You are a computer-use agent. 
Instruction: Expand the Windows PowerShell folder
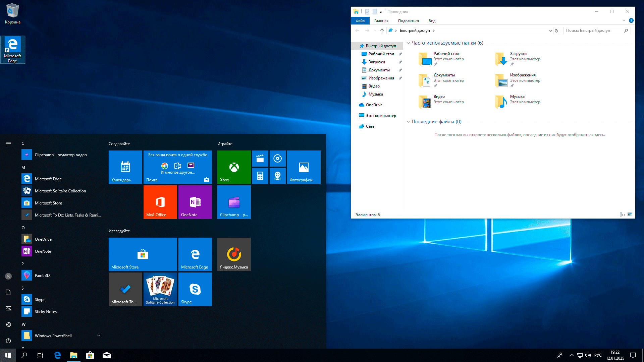(x=98, y=336)
